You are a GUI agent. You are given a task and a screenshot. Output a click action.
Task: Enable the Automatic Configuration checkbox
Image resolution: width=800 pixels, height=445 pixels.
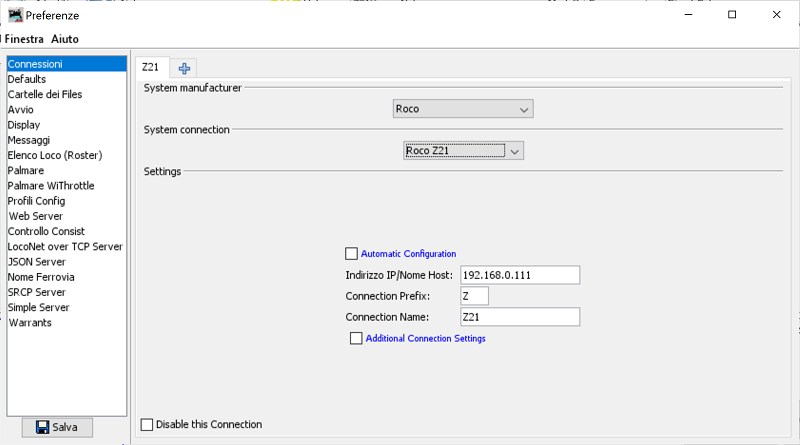351,254
